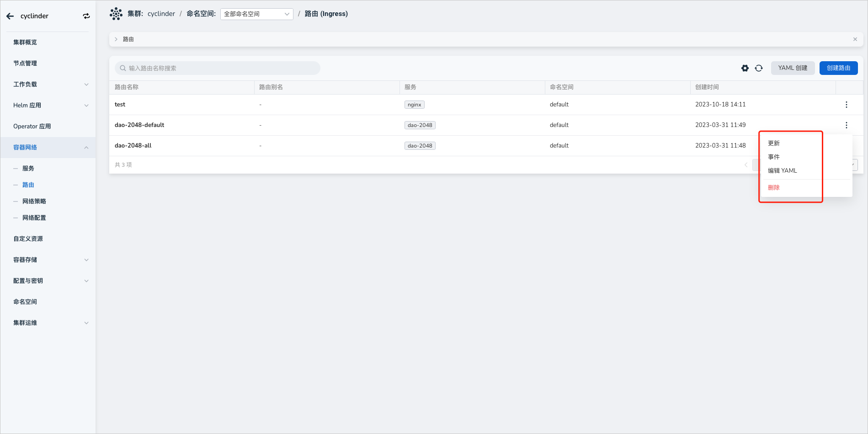Image resolution: width=868 pixels, height=434 pixels.
Task: Click the 2023-10-18 14:11 creation time cell
Action: coord(720,105)
